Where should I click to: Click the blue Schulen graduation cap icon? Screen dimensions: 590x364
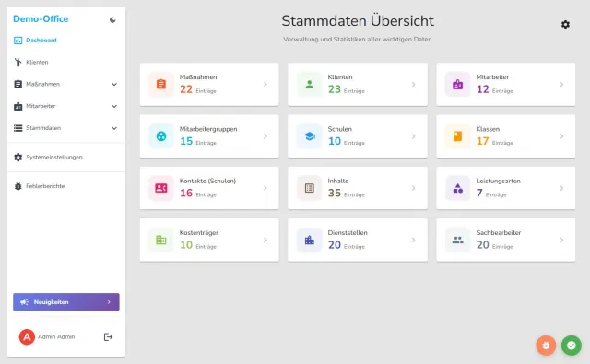click(x=310, y=136)
